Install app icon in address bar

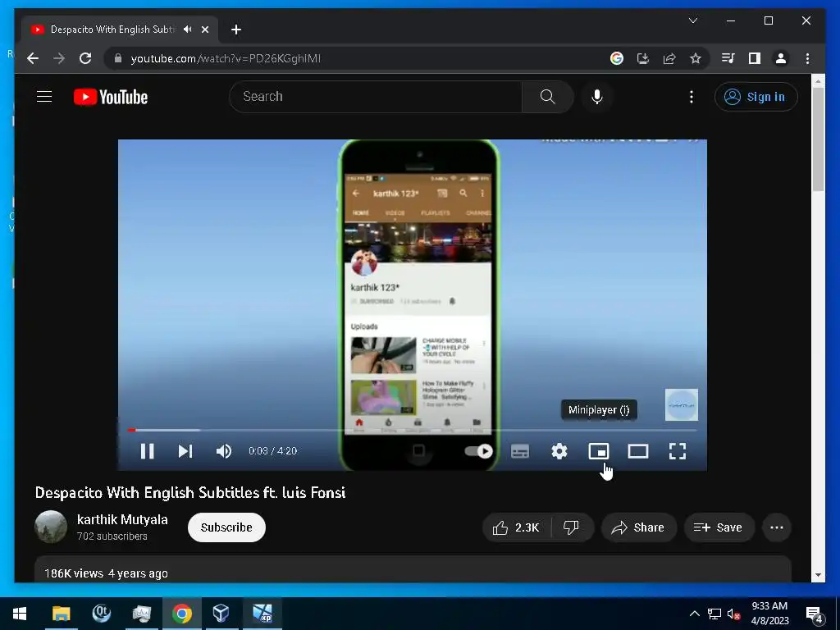click(x=643, y=58)
